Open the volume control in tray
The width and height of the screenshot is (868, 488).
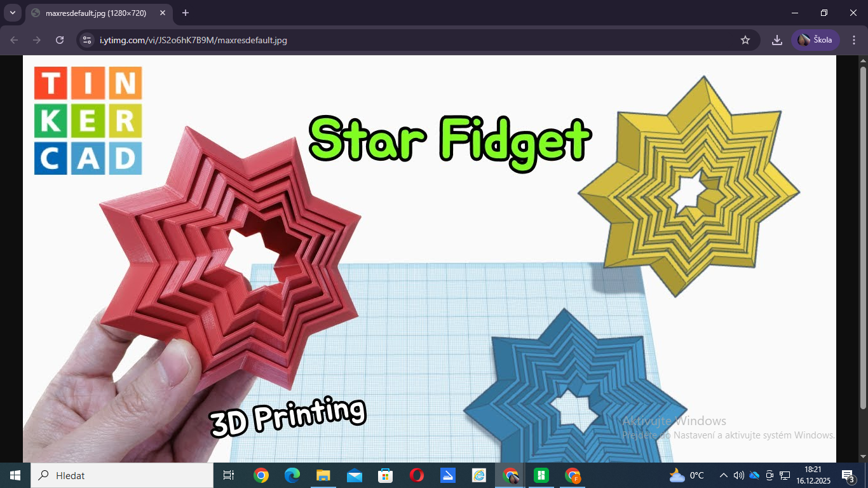pos(738,475)
